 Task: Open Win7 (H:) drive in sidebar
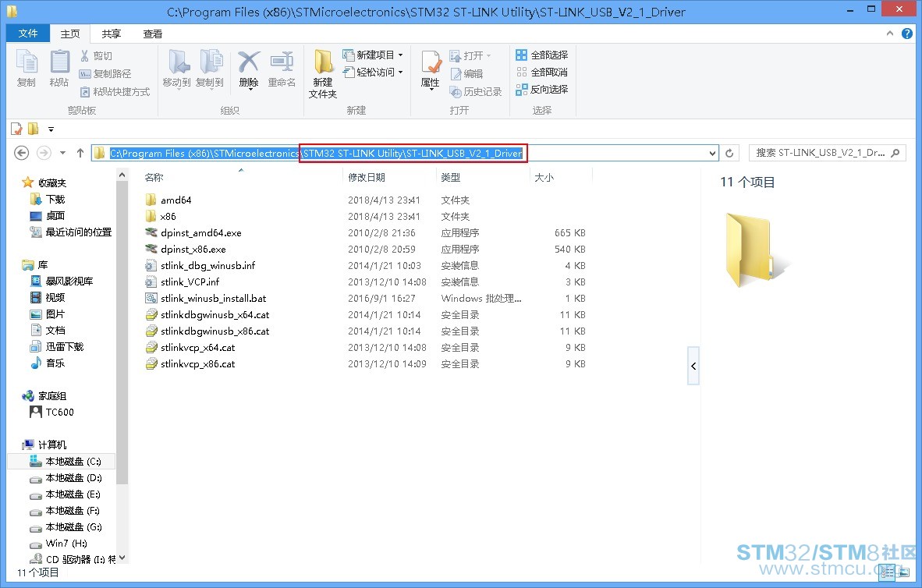click(66, 544)
